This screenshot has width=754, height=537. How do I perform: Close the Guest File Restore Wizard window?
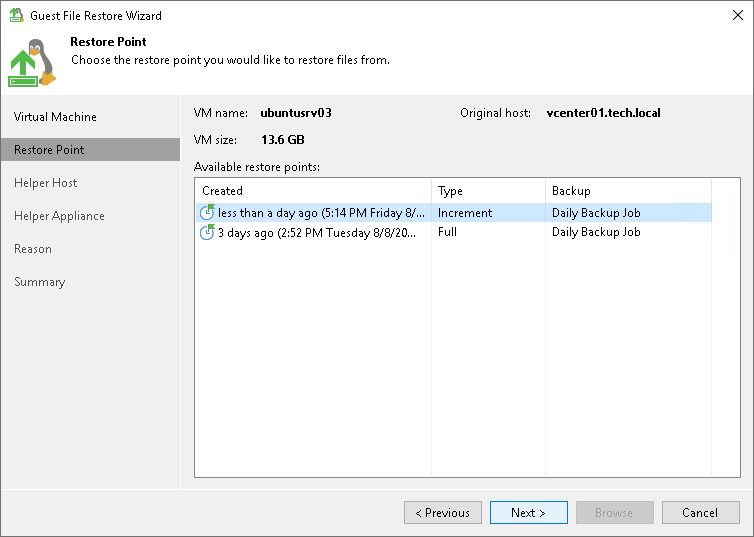coord(738,15)
